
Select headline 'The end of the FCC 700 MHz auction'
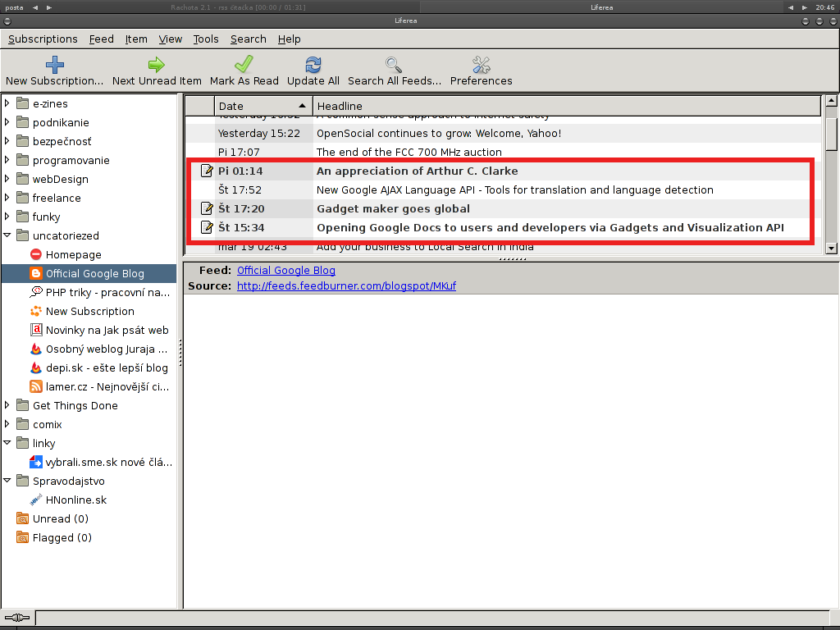(409, 152)
